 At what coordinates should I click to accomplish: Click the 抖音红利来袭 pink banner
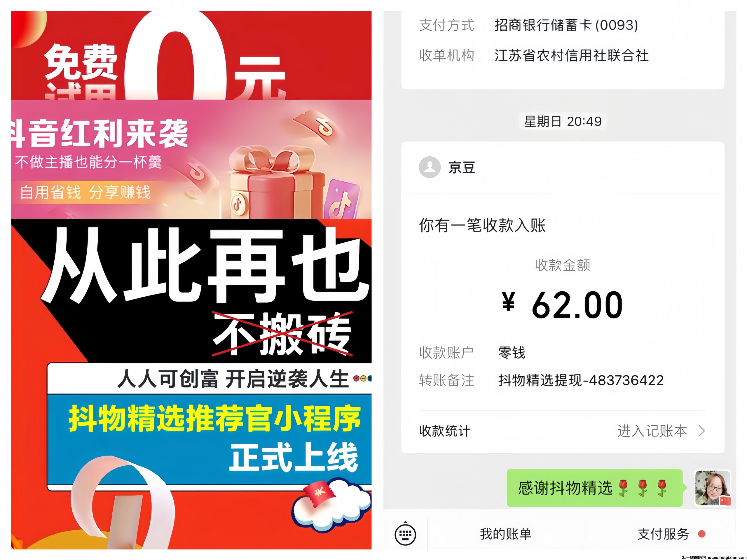coord(191,159)
